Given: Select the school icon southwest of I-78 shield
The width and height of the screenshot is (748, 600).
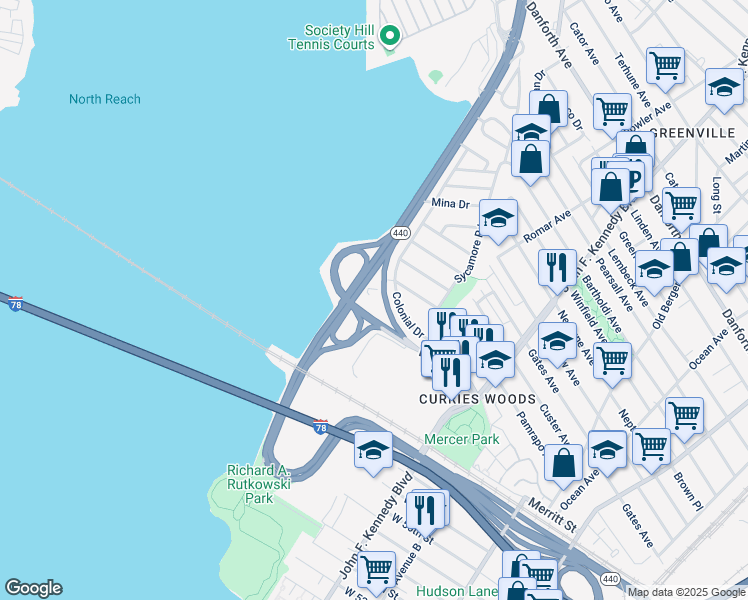Looking at the screenshot, I should 373,450.
